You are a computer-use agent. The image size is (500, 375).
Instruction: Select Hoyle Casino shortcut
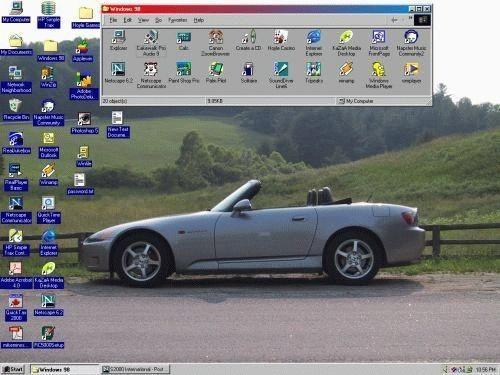(x=281, y=40)
